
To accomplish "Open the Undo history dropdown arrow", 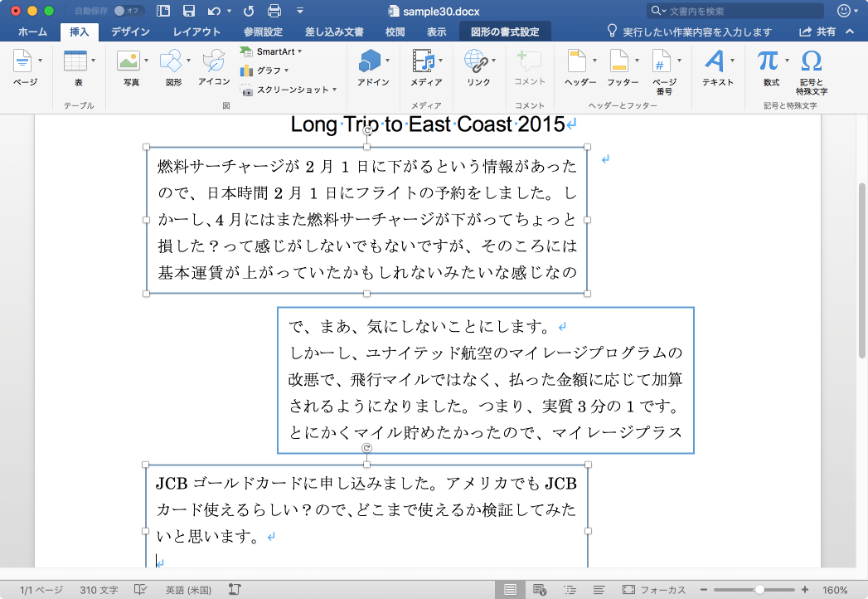I will click(x=229, y=11).
